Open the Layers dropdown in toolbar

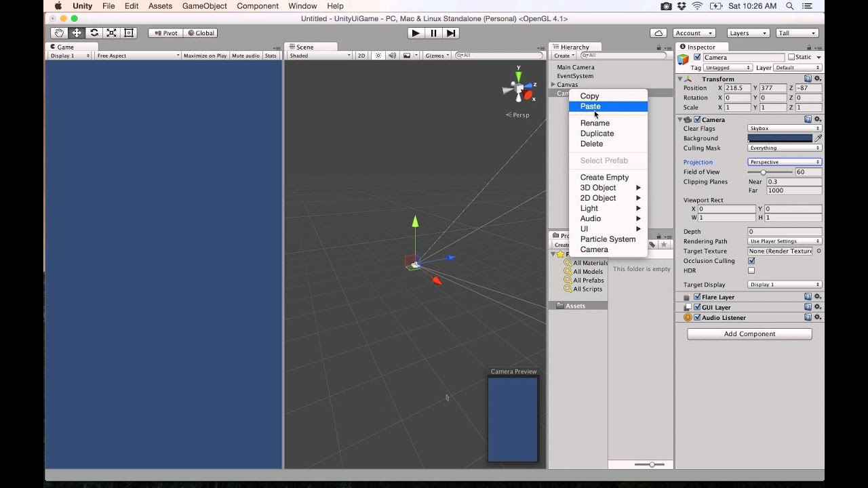click(748, 33)
